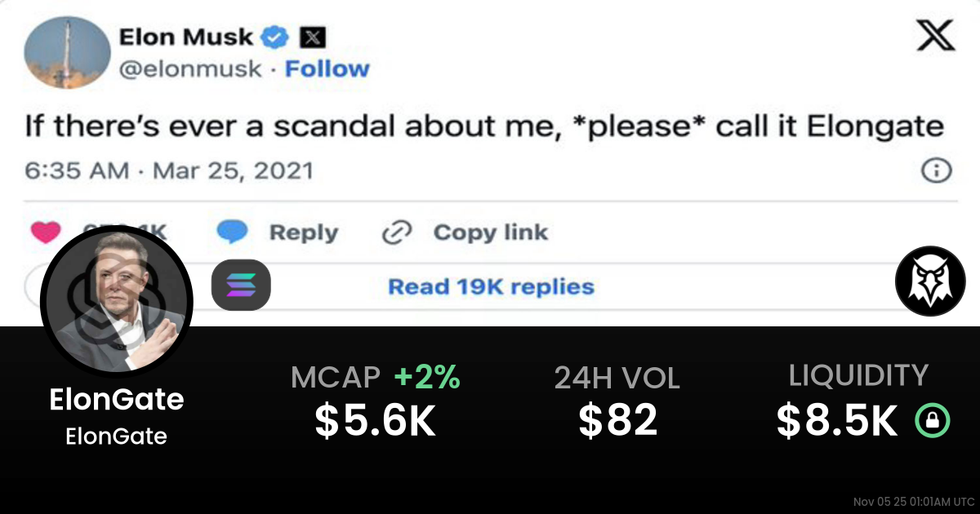Open the tweet info circle icon
Image resolution: width=980 pixels, height=514 pixels.
tap(935, 171)
